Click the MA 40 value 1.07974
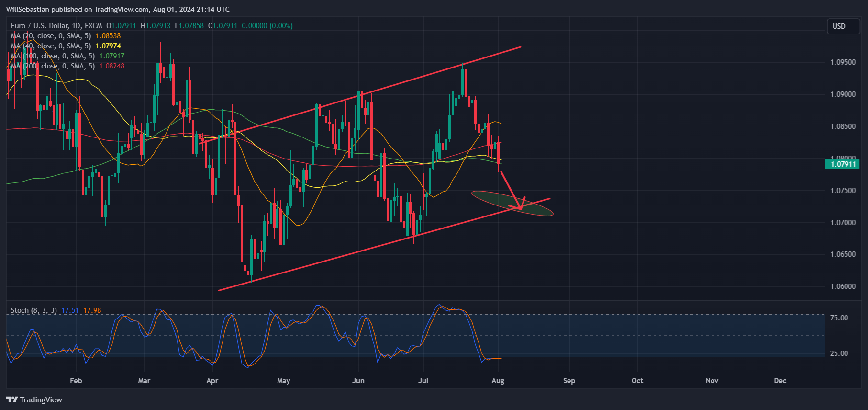Viewport: 868px width, 410px height. (x=108, y=46)
